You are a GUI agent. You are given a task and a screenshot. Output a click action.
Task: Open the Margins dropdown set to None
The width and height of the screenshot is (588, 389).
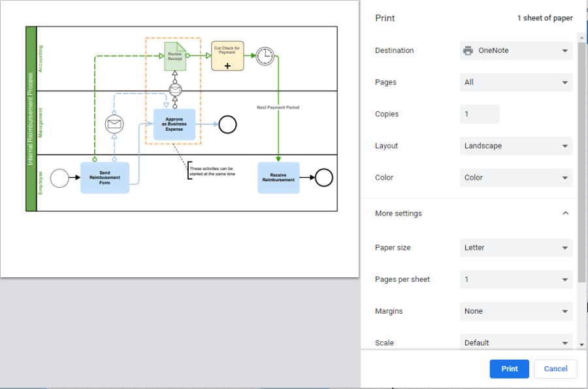click(x=516, y=311)
